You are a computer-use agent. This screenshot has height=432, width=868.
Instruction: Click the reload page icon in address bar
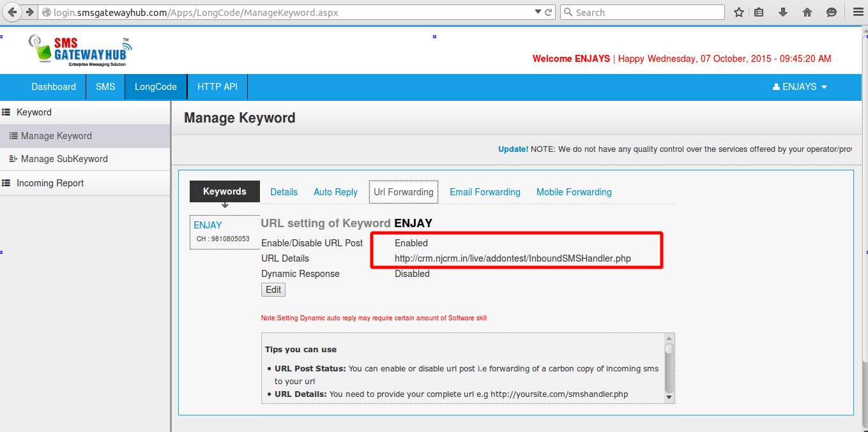[548, 12]
